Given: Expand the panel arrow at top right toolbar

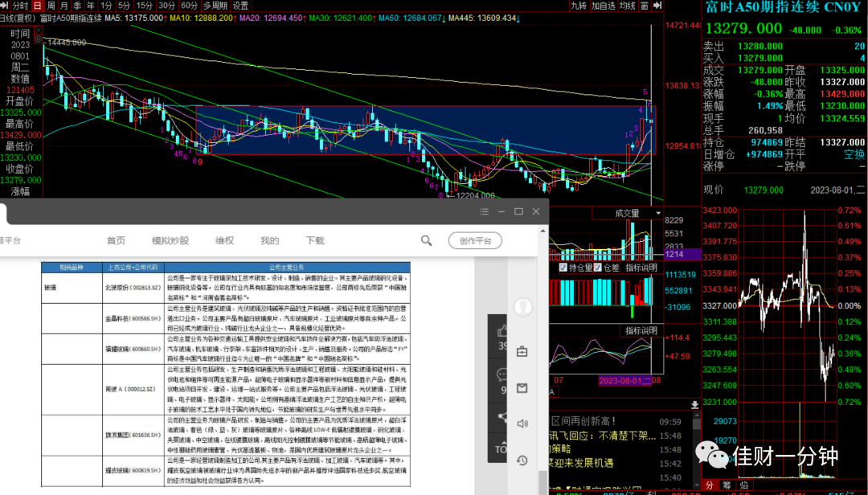Looking at the screenshot, I should coord(657,6).
